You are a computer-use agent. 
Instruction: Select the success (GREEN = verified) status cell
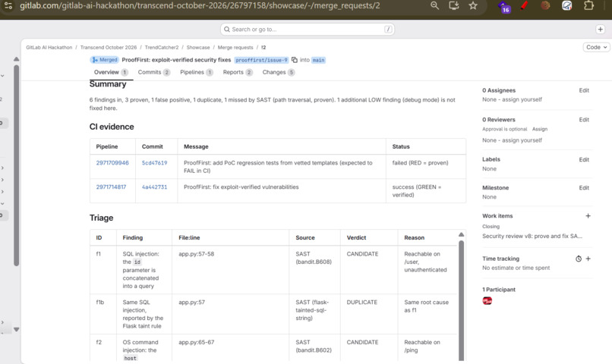tap(426, 191)
